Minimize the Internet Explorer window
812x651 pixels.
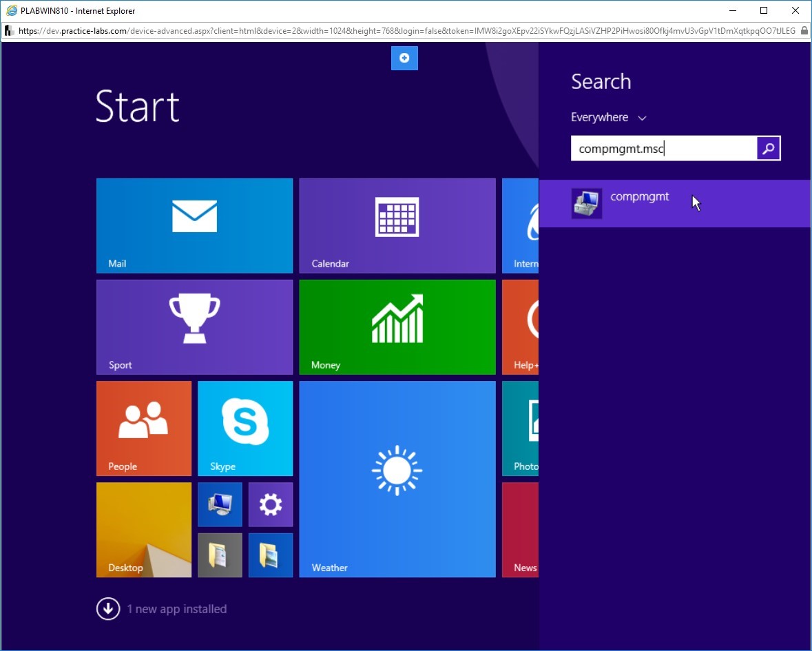click(733, 10)
